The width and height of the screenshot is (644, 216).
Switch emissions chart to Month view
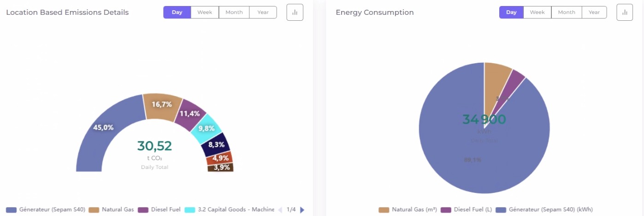click(x=234, y=12)
